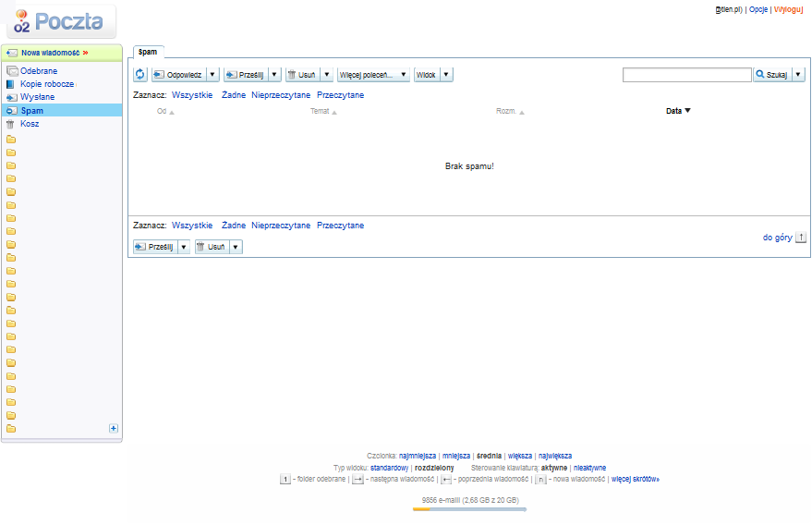Open the Więcej poleceń dropdown
Image resolution: width=812 pixels, height=525 pixels.
pos(373,75)
